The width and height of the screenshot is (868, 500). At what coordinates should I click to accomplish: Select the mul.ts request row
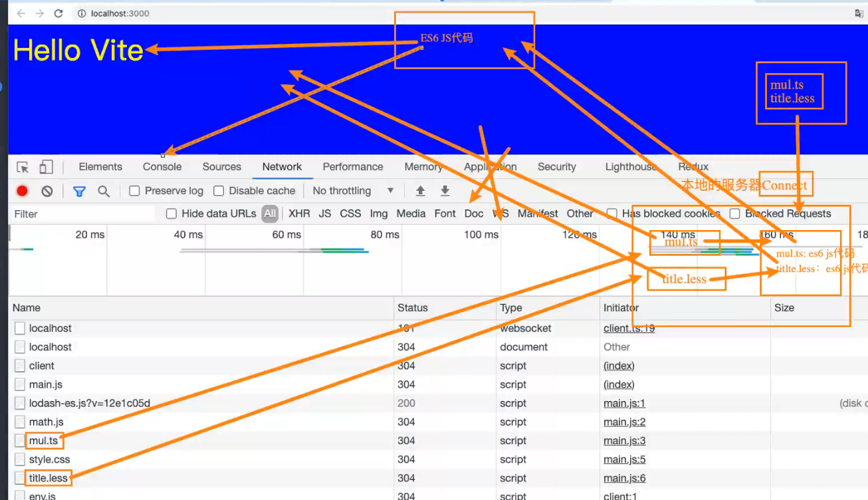438,440
